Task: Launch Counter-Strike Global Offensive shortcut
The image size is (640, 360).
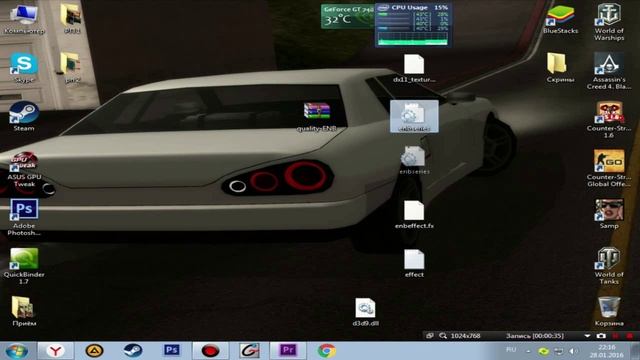Action: click(x=609, y=168)
